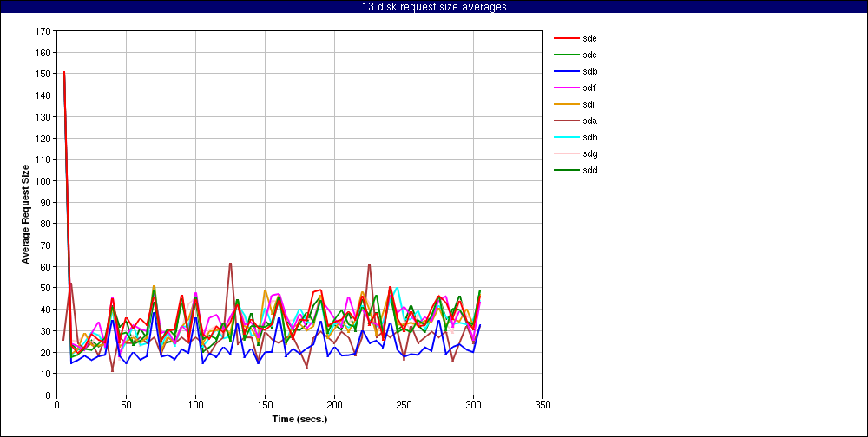Click the sdc legend label
868x437 pixels.
click(x=589, y=55)
